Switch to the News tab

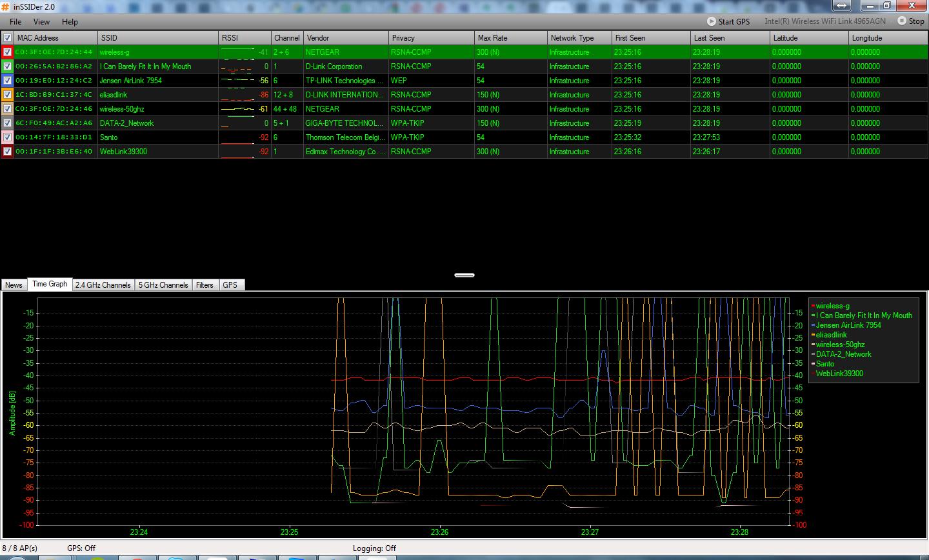(x=14, y=285)
